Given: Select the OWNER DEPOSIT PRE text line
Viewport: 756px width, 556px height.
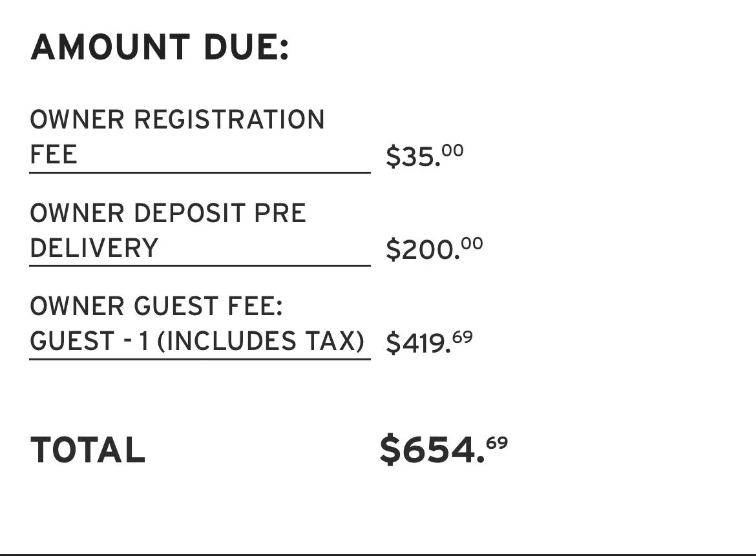Looking at the screenshot, I should click(168, 213).
